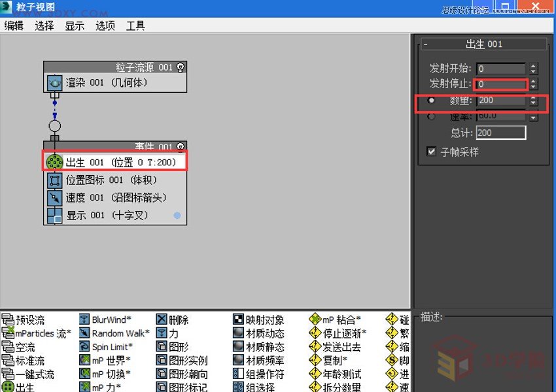The height and width of the screenshot is (392, 556).
Task: Click the 发射停止 value field
Action: tap(500, 84)
